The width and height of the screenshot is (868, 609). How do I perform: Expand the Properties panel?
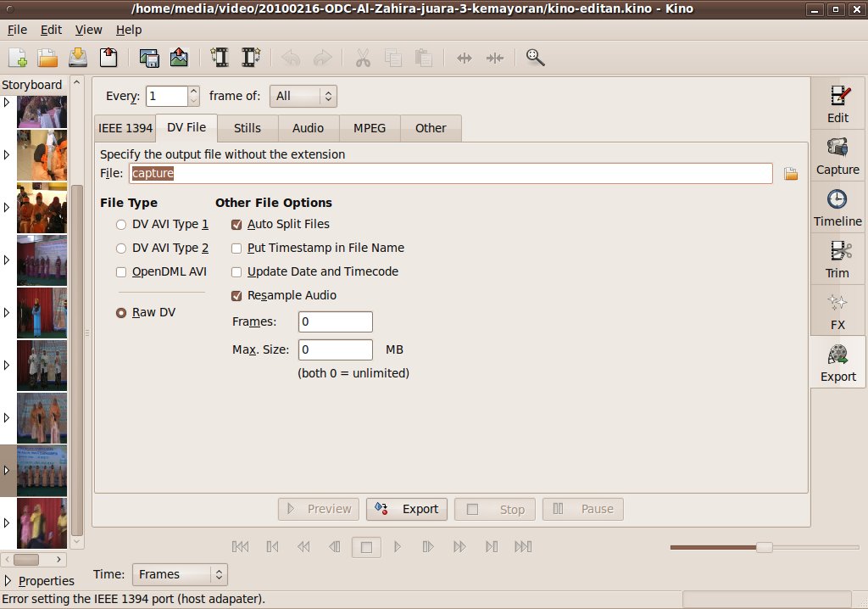click(x=8, y=581)
